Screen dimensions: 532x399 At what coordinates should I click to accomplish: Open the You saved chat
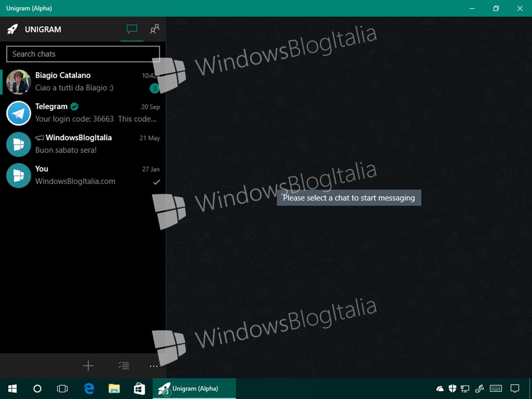click(83, 176)
